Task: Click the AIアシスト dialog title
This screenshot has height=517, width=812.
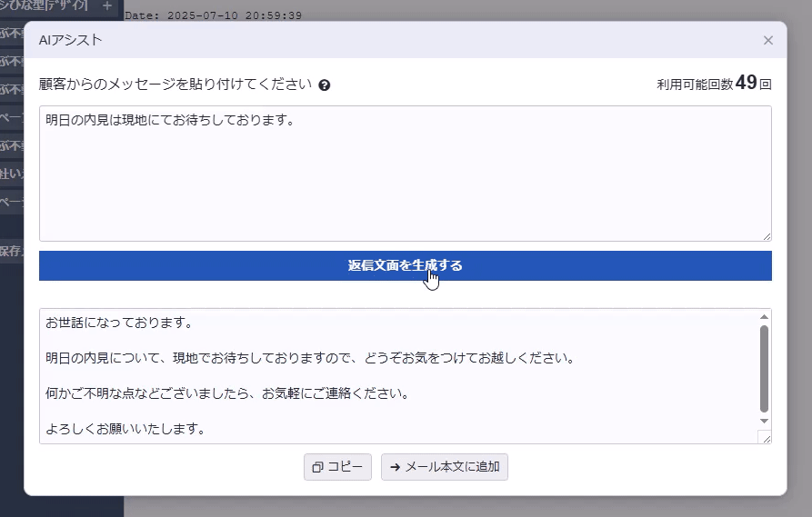Action: 70,40
